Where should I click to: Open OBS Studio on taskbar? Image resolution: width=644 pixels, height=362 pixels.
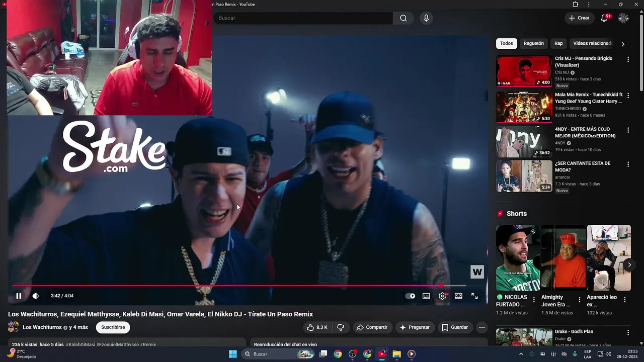tap(353, 354)
